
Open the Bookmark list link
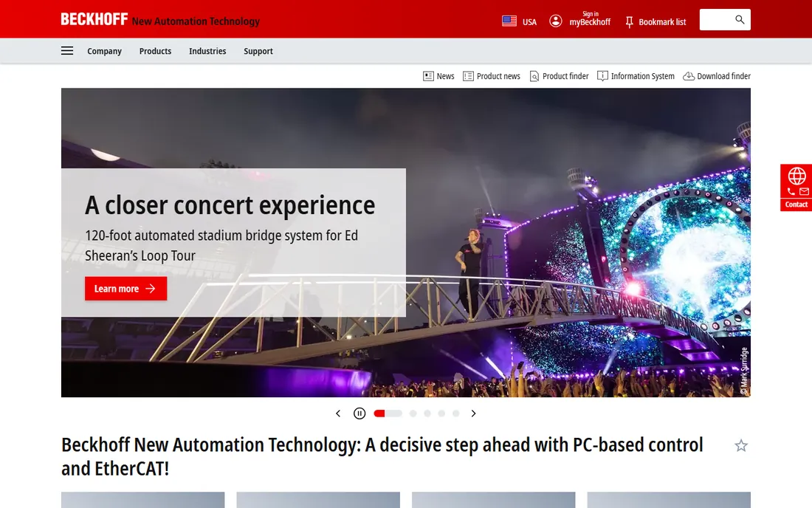point(662,21)
